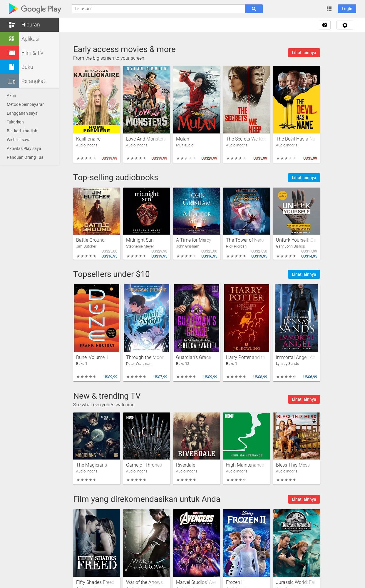Open the Through the Moon cover
The image size is (365, 588).
click(147, 318)
